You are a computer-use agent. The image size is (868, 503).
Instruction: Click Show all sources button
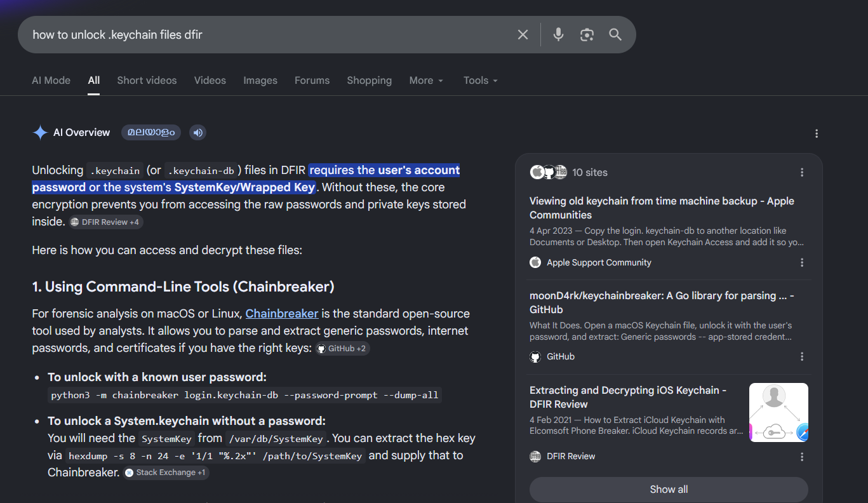coord(669,489)
